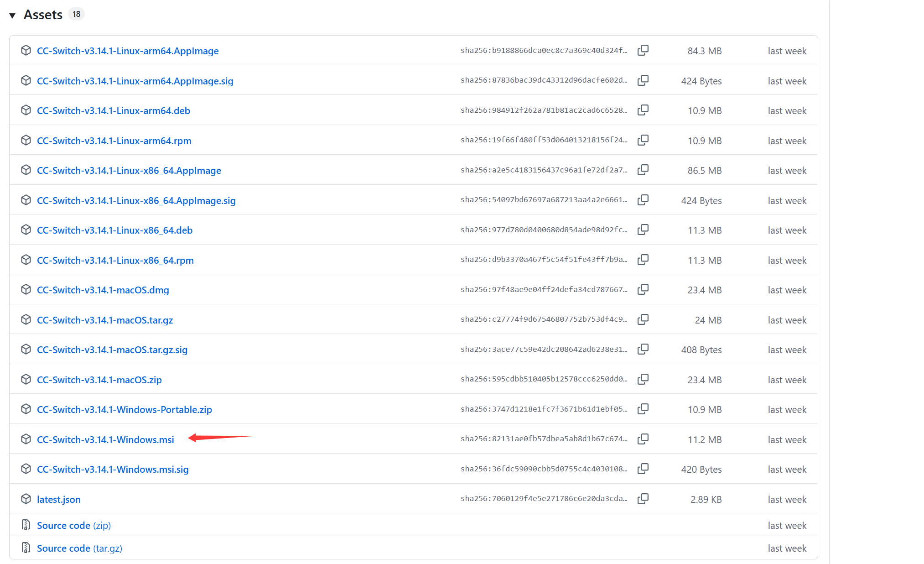The height and width of the screenshot is (564, 924).
Task: Download CC-Switch-v3.14.1-Linux-x86_64.AppImage
Action: point(129,170)
